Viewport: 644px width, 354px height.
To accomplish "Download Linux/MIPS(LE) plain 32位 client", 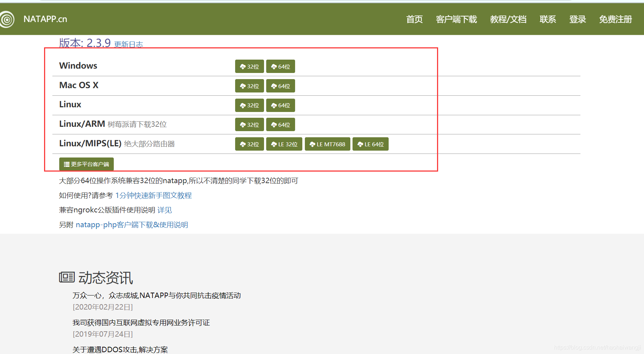I will coord(250,144).
